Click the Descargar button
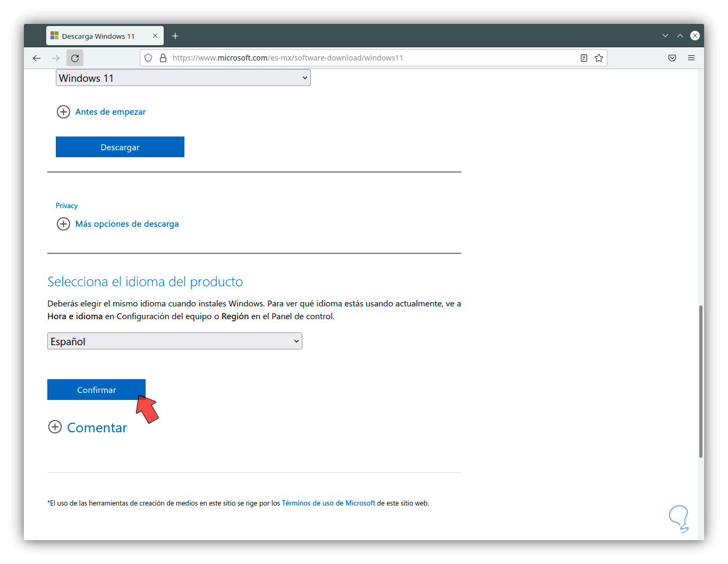 120,147
